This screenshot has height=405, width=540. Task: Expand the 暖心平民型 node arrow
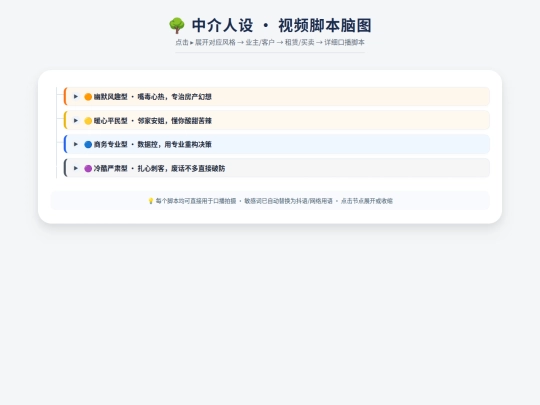point(76,121)
